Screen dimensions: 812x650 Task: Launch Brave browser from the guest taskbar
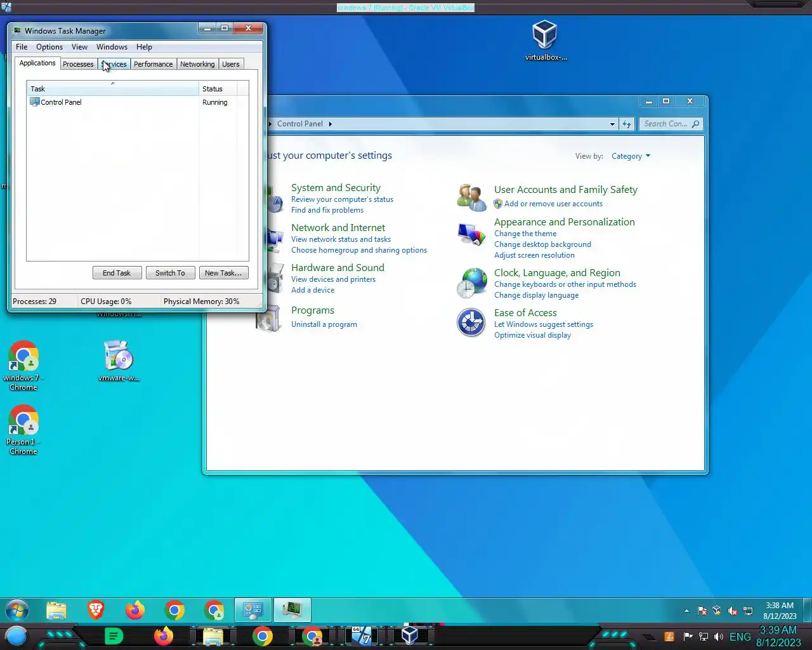[x=96, y=610]
